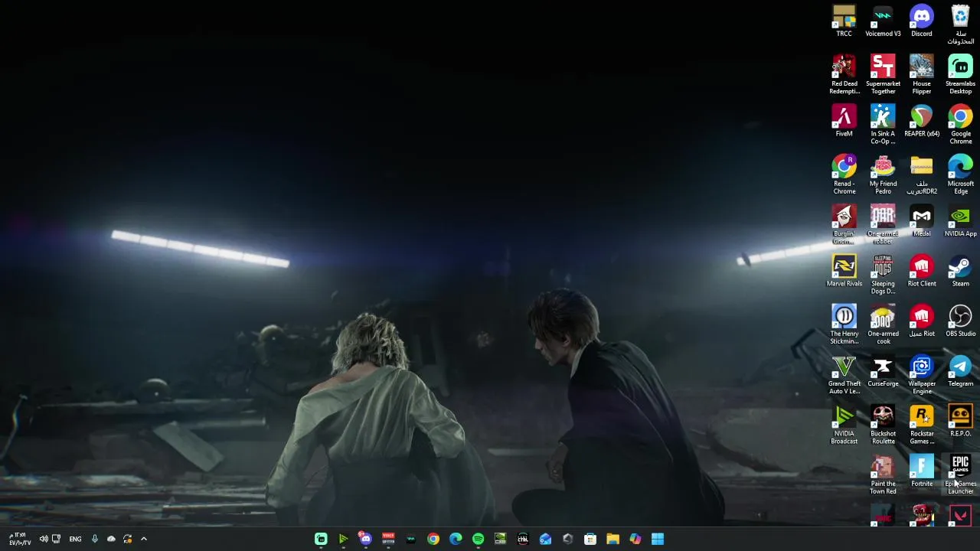The width and height of the screenshot is (980, 551).
Task: Open the Discord desktop shortcut
Action: click(922, 21)
